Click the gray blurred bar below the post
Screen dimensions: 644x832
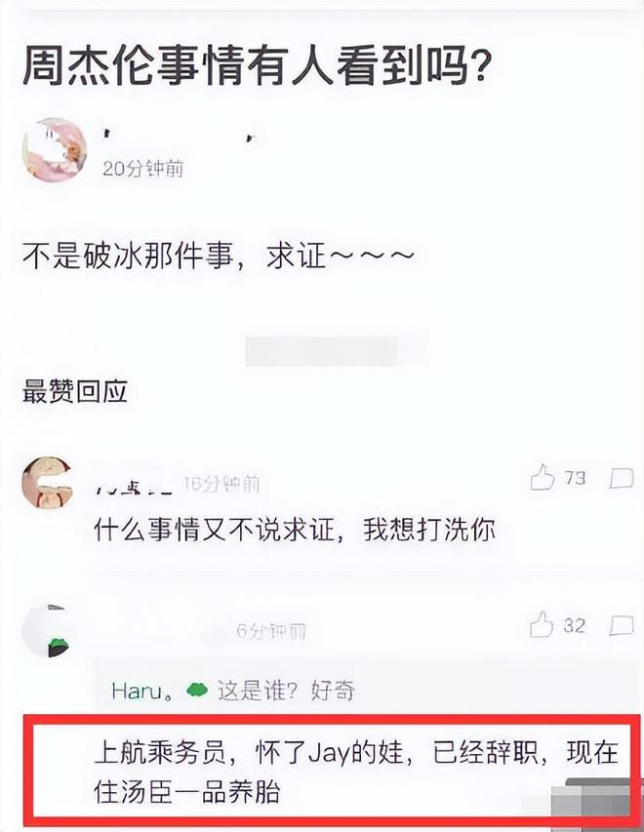[321, 351]
